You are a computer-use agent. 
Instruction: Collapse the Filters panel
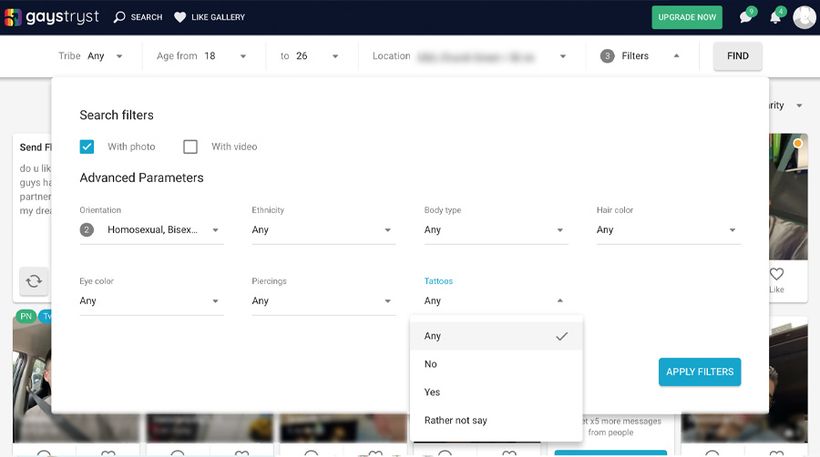point(640,56)
